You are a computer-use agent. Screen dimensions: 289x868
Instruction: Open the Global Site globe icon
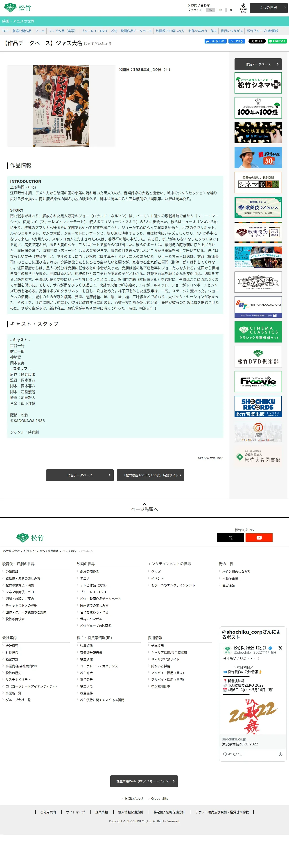tap(243, 8)
